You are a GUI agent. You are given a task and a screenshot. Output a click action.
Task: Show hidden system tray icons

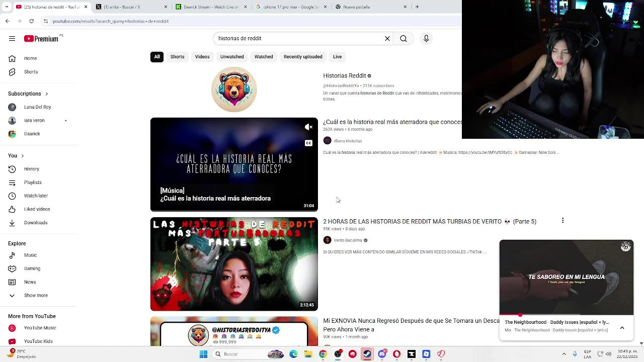point(563,354)
